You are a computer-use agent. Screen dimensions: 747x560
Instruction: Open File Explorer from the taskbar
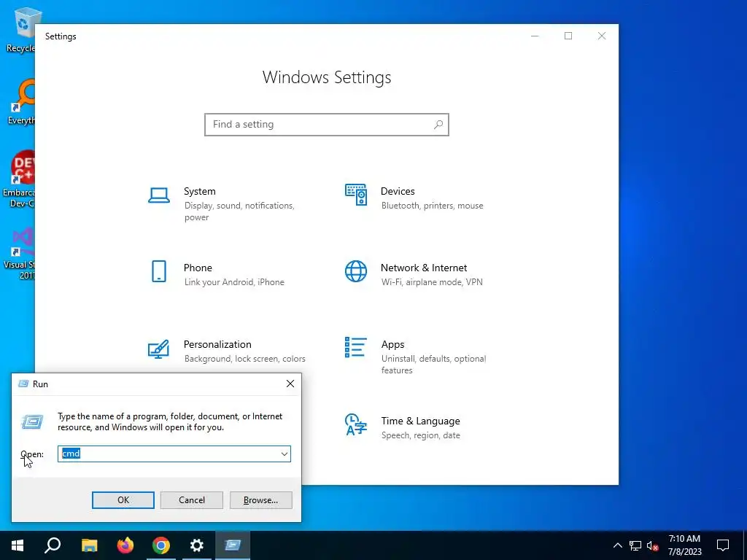pyautogui.click(x=89, y=545)
